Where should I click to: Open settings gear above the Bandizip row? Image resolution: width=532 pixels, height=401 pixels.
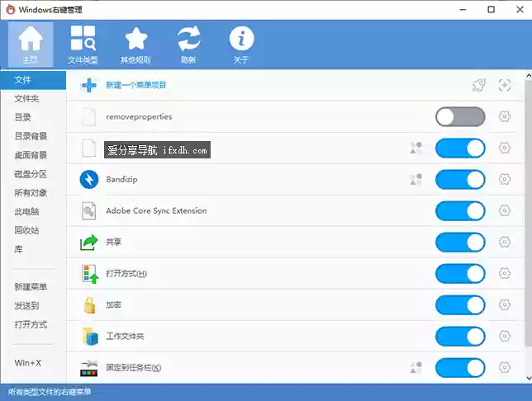tap(505, 149)
